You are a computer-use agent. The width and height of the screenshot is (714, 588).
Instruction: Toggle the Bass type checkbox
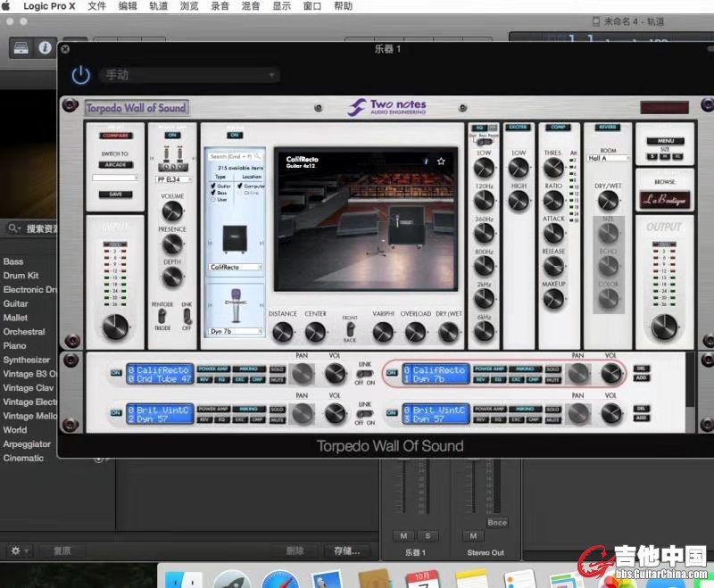(x=212, y=193)
